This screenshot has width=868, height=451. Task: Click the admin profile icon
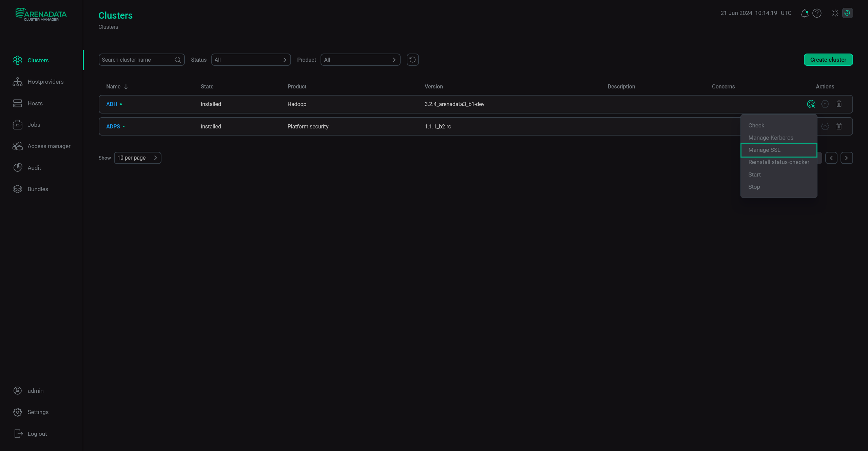coord(18,391)
